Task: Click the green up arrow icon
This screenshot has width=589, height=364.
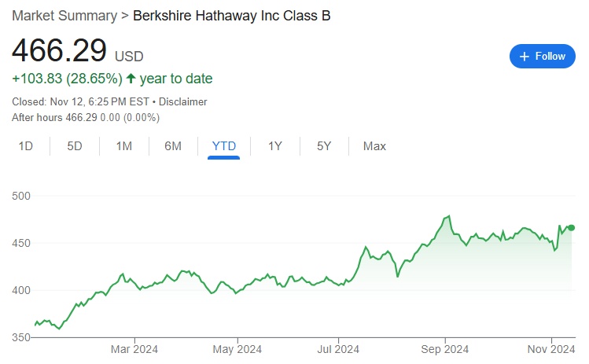Action: tap(131, 79)
